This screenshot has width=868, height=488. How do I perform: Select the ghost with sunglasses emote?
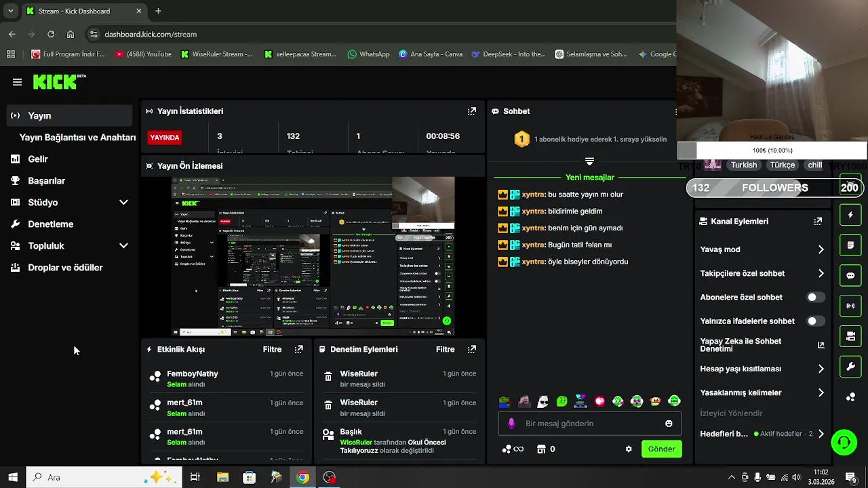point(542,401)
